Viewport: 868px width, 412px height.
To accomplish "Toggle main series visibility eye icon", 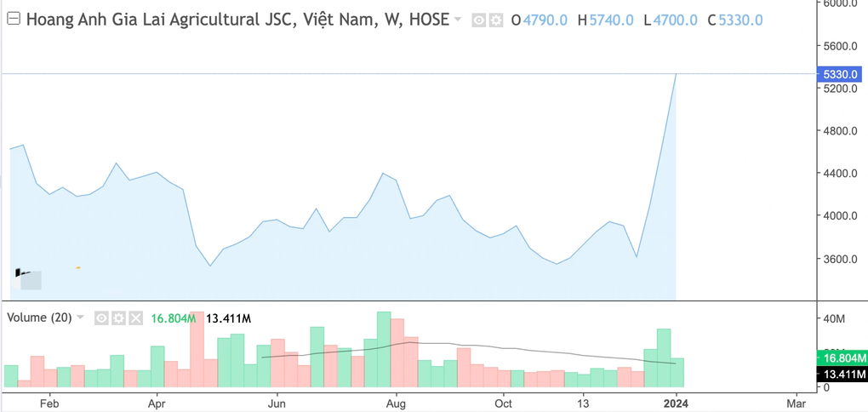I will 479,20.
